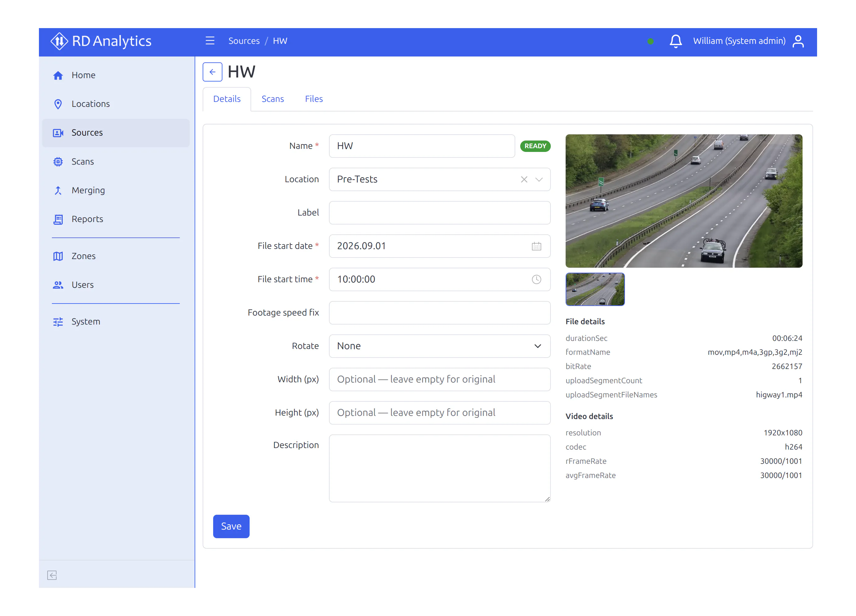This screenshot has width=856, height=616.
Task: Open the clock time picker icon
Action: click(536, 279)
